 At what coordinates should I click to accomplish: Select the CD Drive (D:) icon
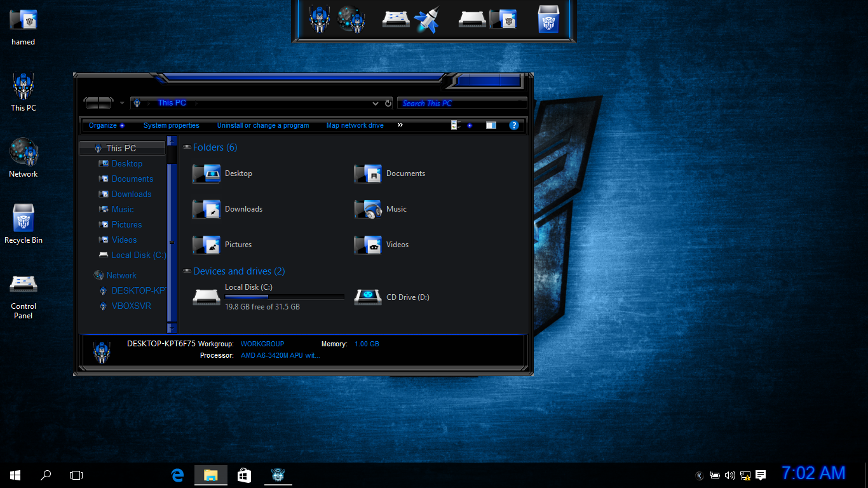(367, 297)
